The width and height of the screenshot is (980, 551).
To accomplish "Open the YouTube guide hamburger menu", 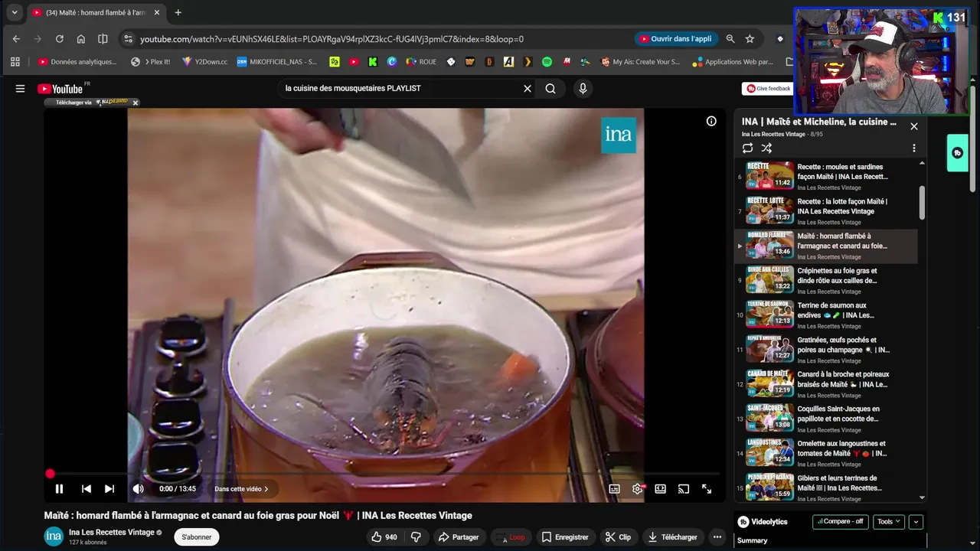I will 20,89.
